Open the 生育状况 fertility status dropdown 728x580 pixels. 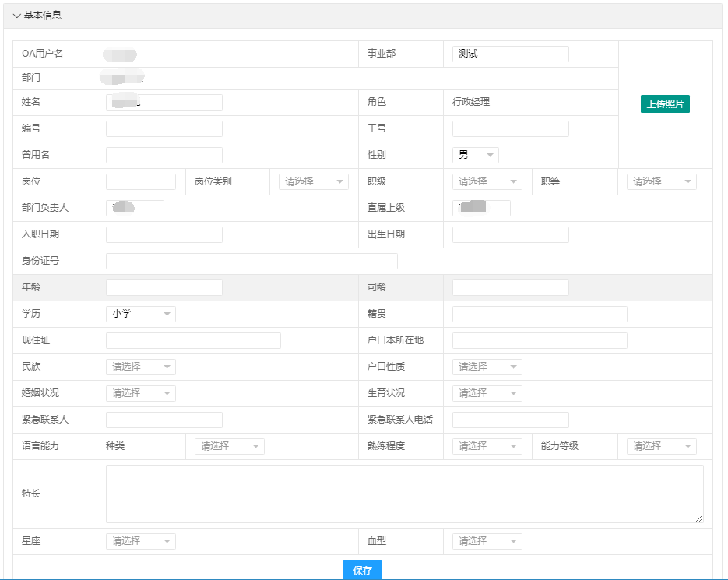[487, 393]
